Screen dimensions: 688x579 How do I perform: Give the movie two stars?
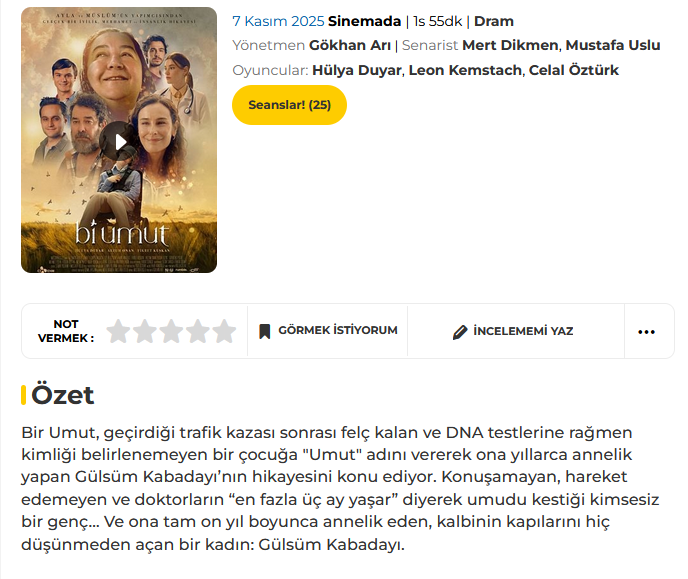pyautogui.click(x=145, y=331)
